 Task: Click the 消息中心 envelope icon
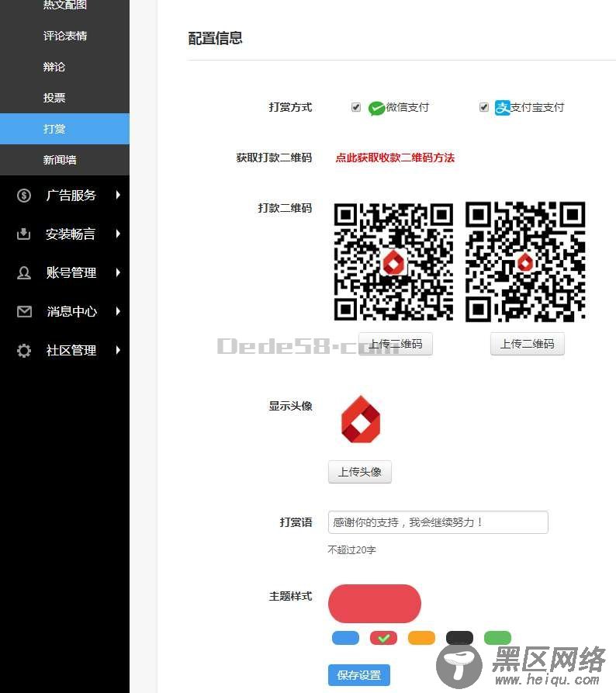click(x=24, y=312)
